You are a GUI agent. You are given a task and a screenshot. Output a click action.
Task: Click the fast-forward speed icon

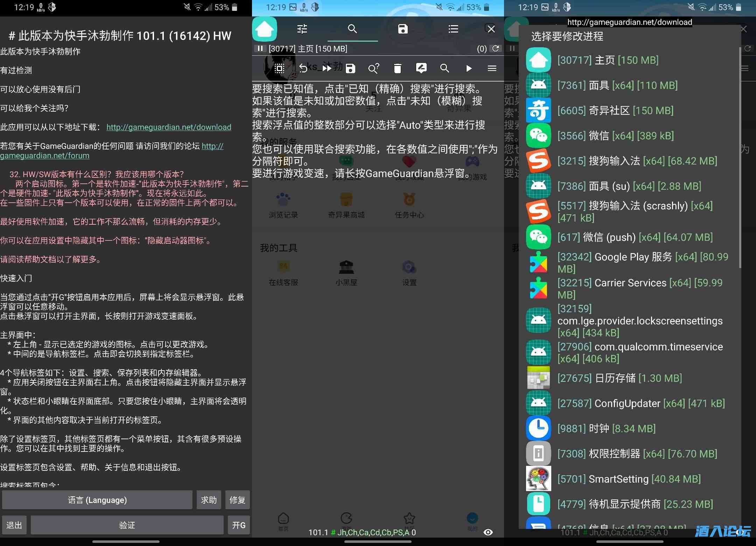pos(327,68)
